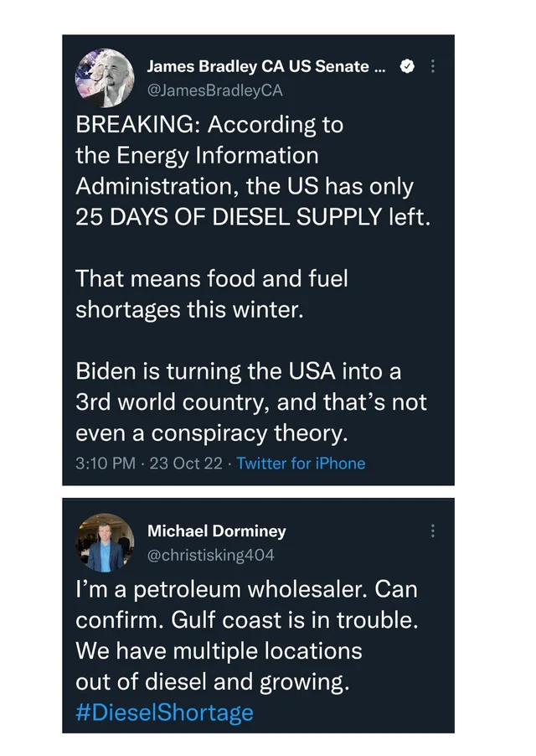536x756 pixels.
Task: Click the '25 DAYS OF DIESEL SUPPLY' line
Action: click(x=253, y=217)
